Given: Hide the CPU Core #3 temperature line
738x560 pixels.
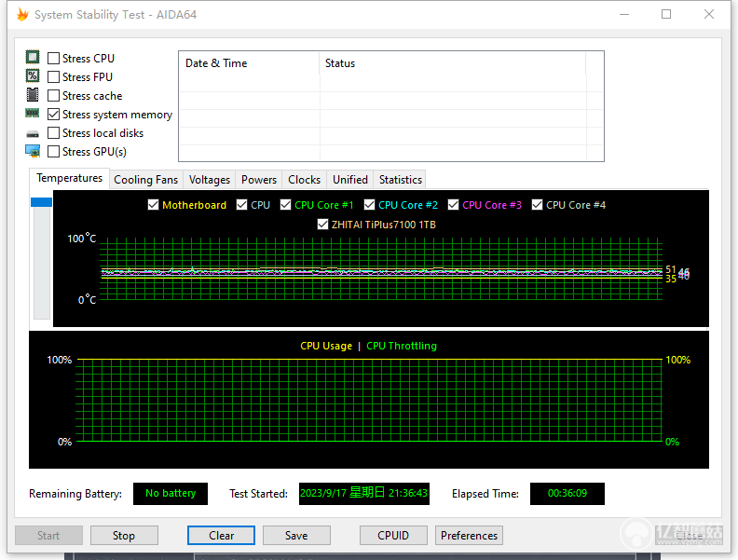Looking at the screenshot, I should (453, 205).
